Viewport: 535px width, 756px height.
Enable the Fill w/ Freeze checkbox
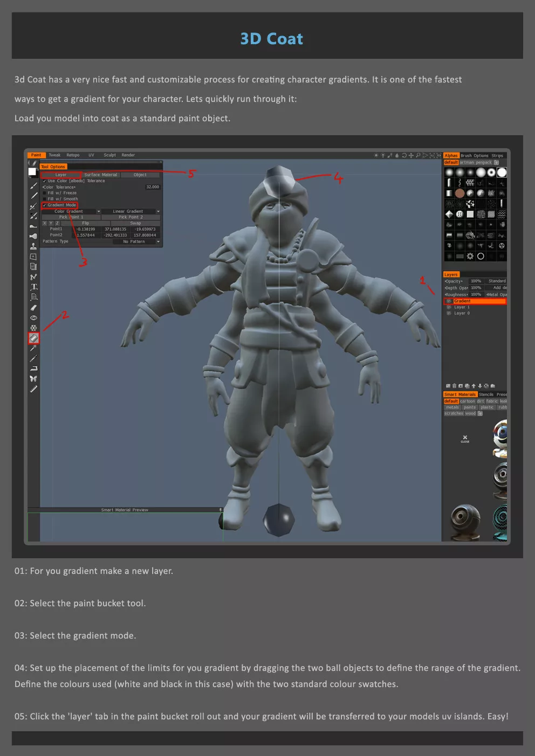click(44, 193)
